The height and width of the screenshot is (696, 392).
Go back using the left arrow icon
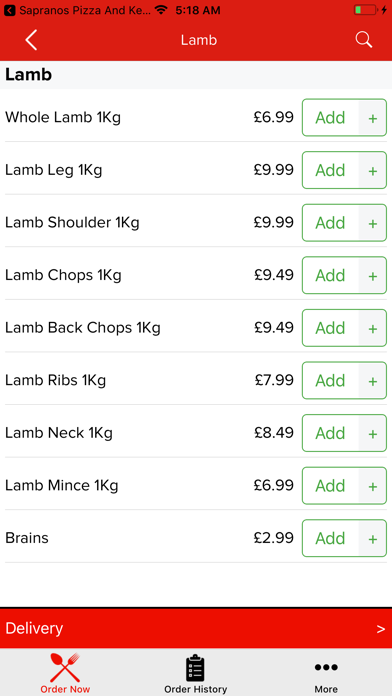tap(31, 40)
